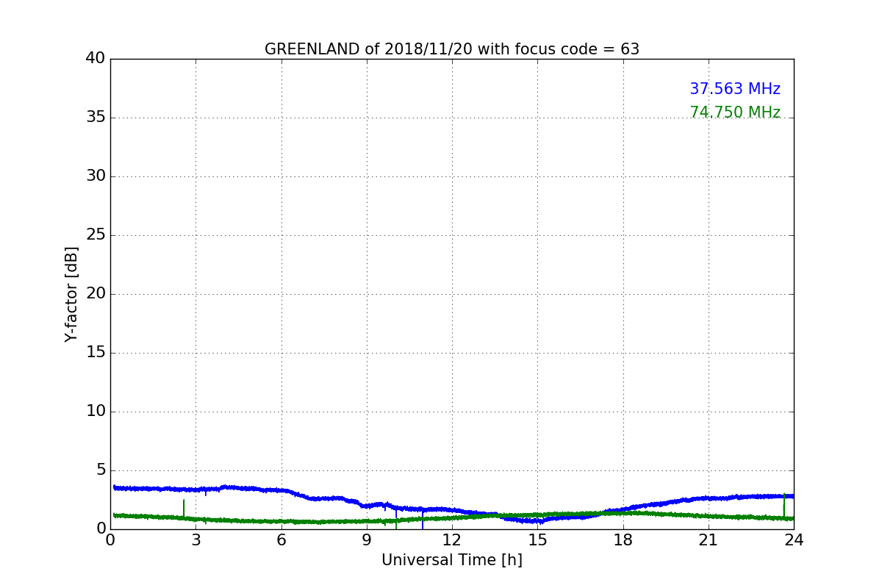Click the x-axis tick label 6

tap(281, 540)
